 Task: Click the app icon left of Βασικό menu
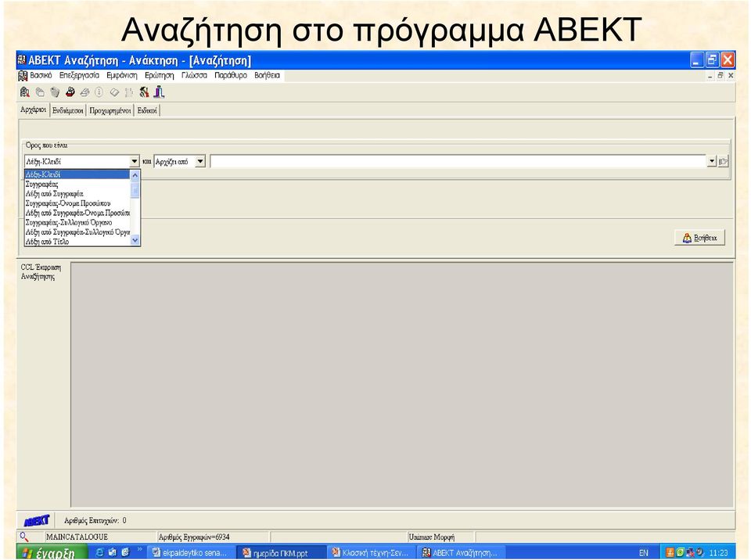point(23,76)
